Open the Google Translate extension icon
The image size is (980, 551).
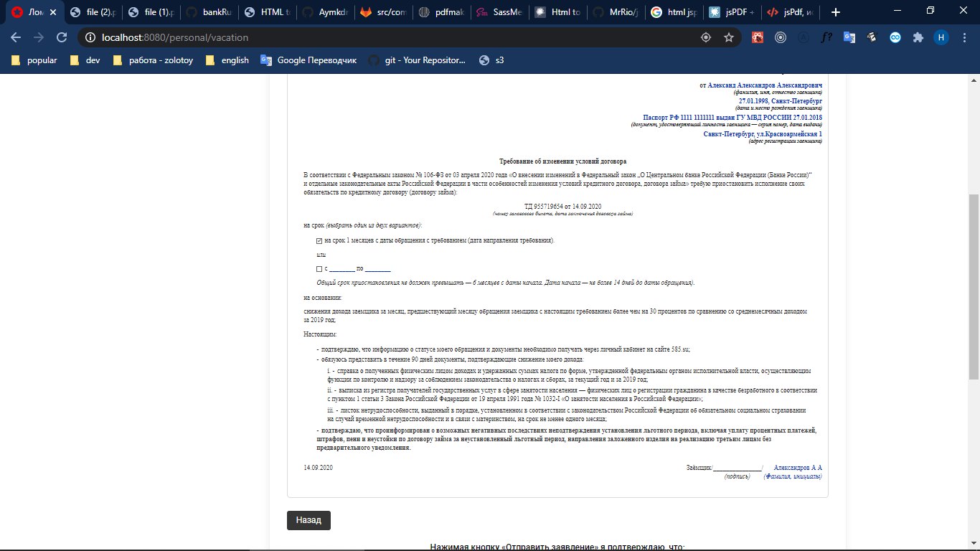(849, 37)
